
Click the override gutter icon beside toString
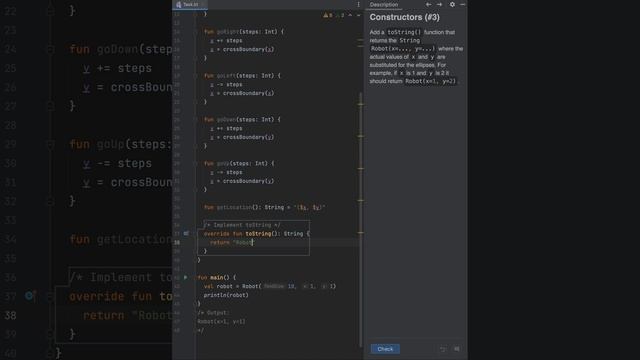click(186, 233)
